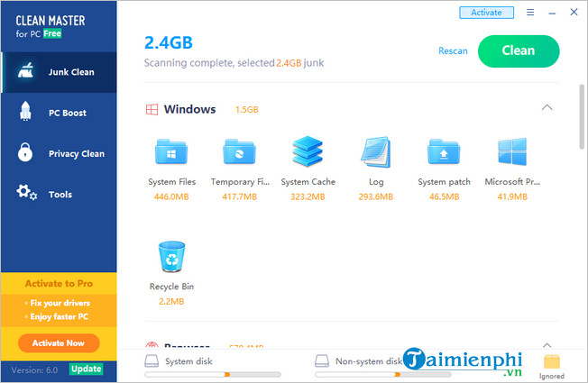Image resolution: width=588 pixels, height=383 pixels.
Task: Click the vertical scrollbar thumb
Action: pos(582,116)
